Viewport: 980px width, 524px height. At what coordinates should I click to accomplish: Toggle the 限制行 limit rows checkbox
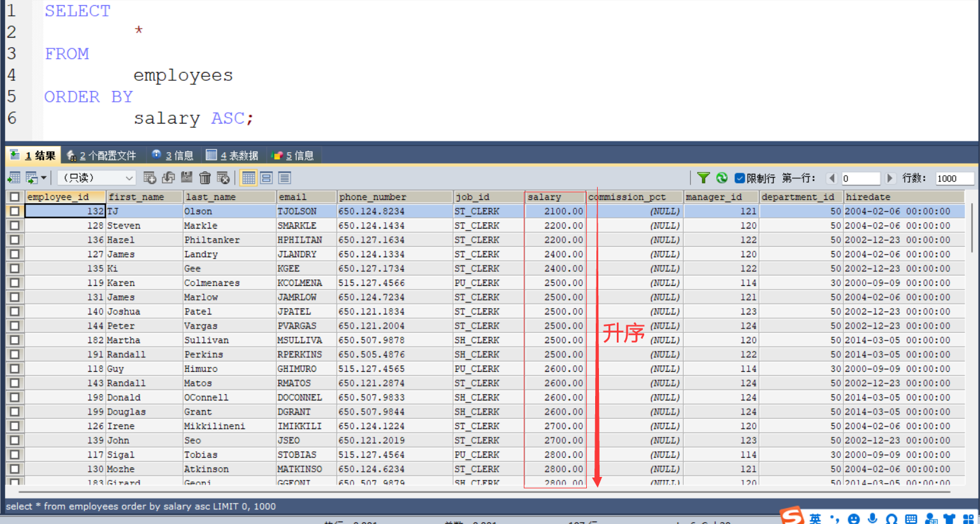(x=740, y=178)
